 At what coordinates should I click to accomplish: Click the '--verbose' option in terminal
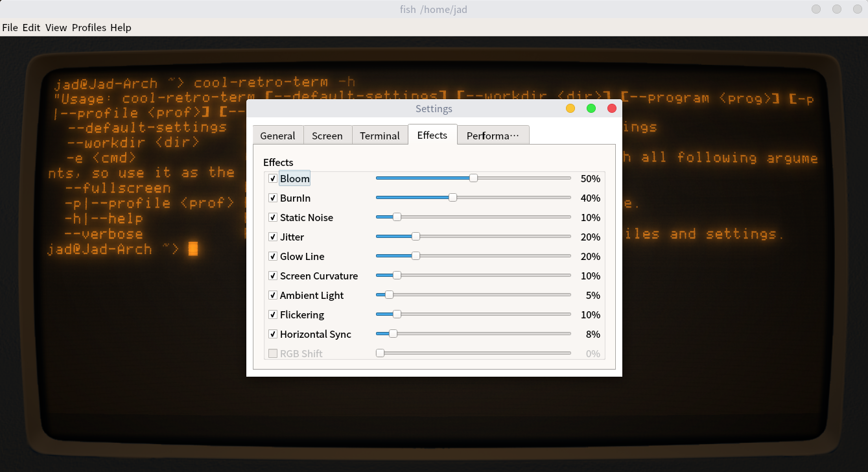click(104, 234)
